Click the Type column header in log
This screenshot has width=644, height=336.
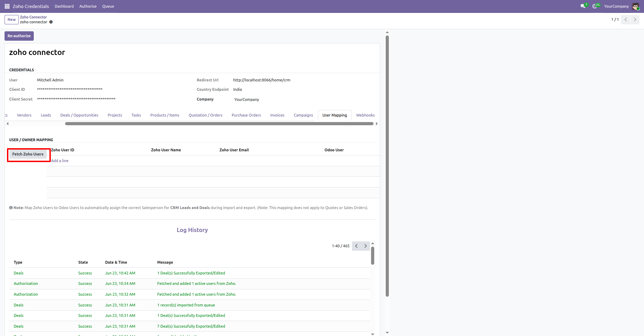(x=18, y=262)
